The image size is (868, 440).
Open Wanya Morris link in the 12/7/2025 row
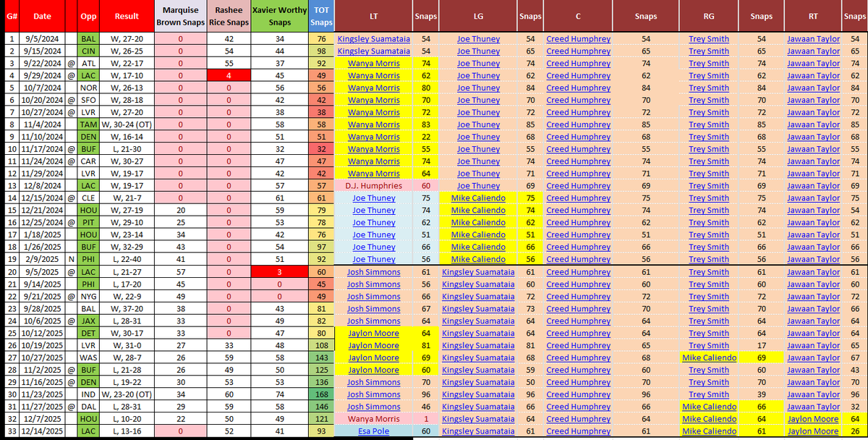click(x=373, y=419)
